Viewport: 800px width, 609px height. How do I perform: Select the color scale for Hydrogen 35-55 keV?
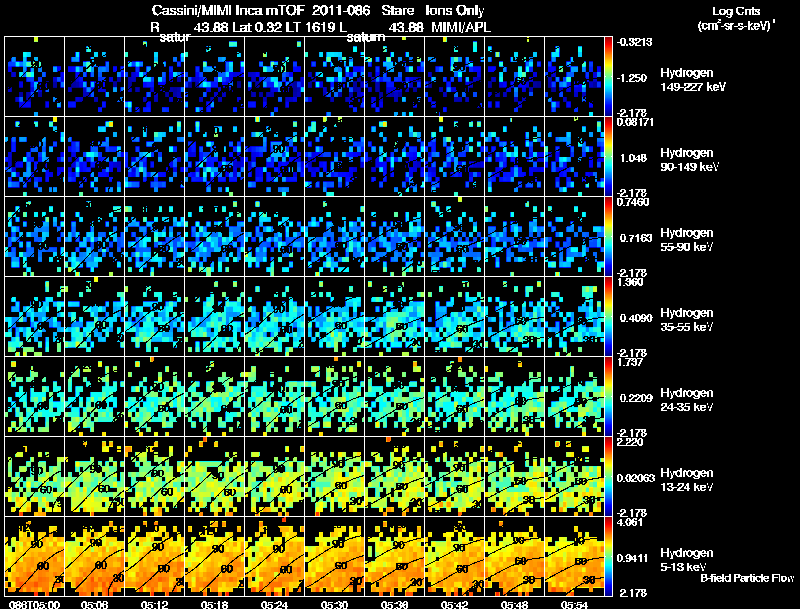click(x=608, y=316)
